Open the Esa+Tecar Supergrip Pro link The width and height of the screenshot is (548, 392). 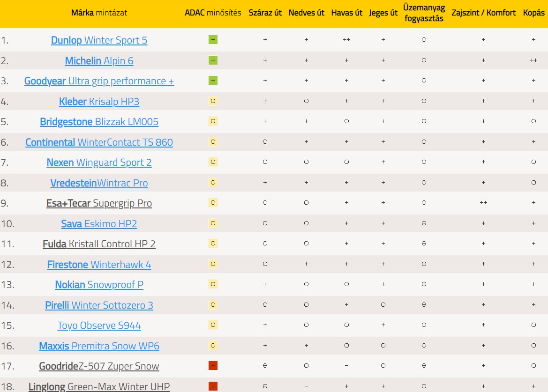[x=99, y=203]
